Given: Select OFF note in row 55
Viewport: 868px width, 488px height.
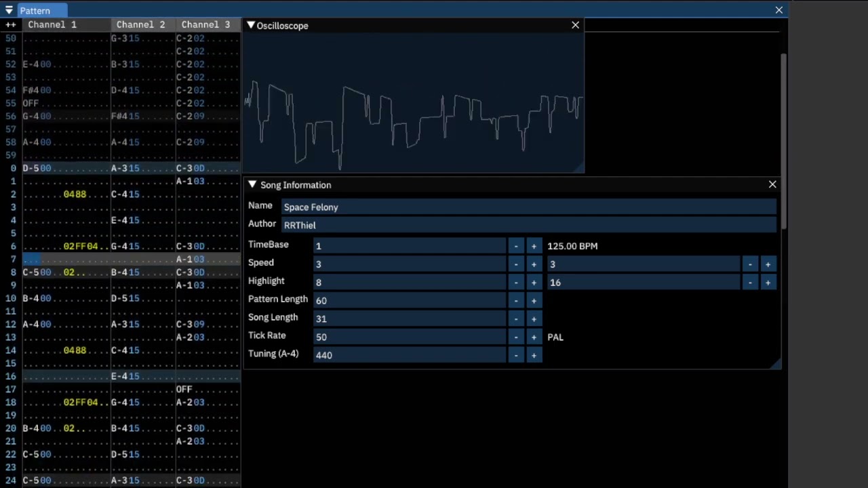Looking at the screenshot, I should [31, 103].
